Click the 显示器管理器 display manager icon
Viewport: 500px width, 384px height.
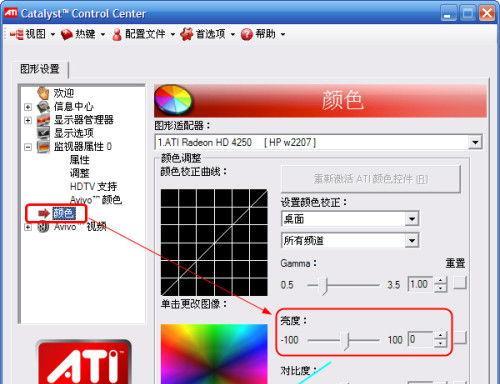(43, 120)
